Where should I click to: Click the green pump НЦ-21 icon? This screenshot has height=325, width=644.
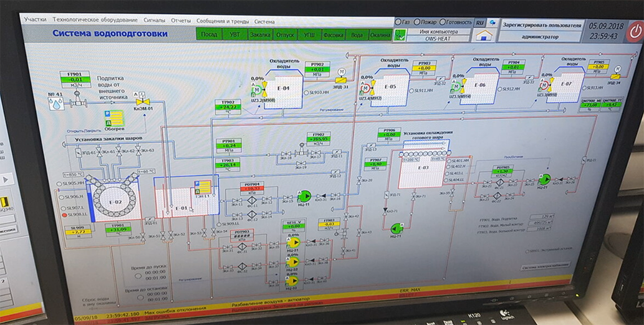(545, 180)
